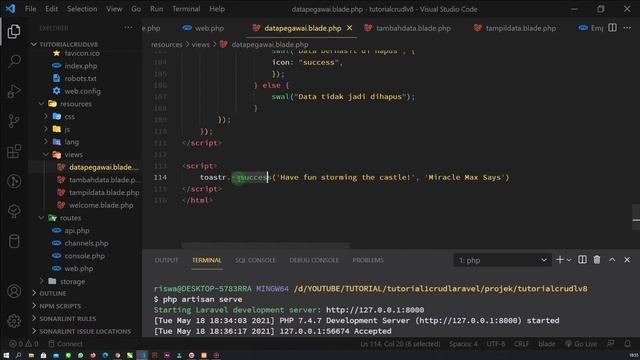Switch to the SQL CONSOLE panel tab
This screenshot has height=360, width=640.
click(x=255, y=260)
